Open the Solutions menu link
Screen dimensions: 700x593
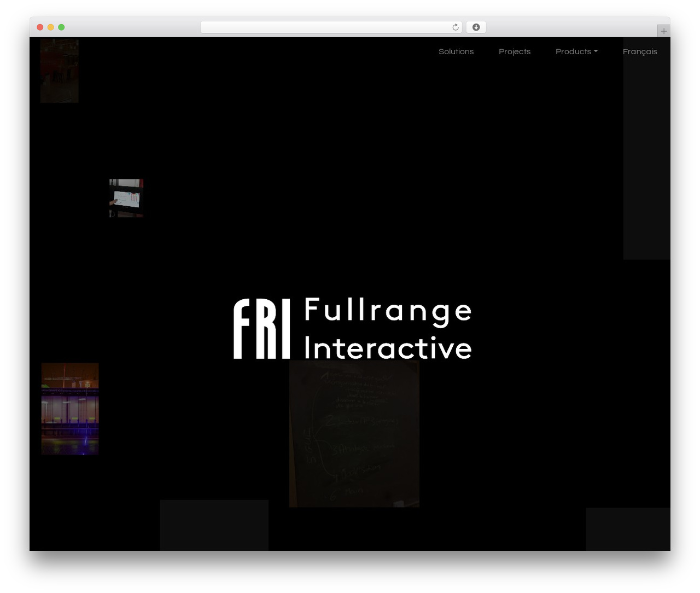(x=456, y=51)
